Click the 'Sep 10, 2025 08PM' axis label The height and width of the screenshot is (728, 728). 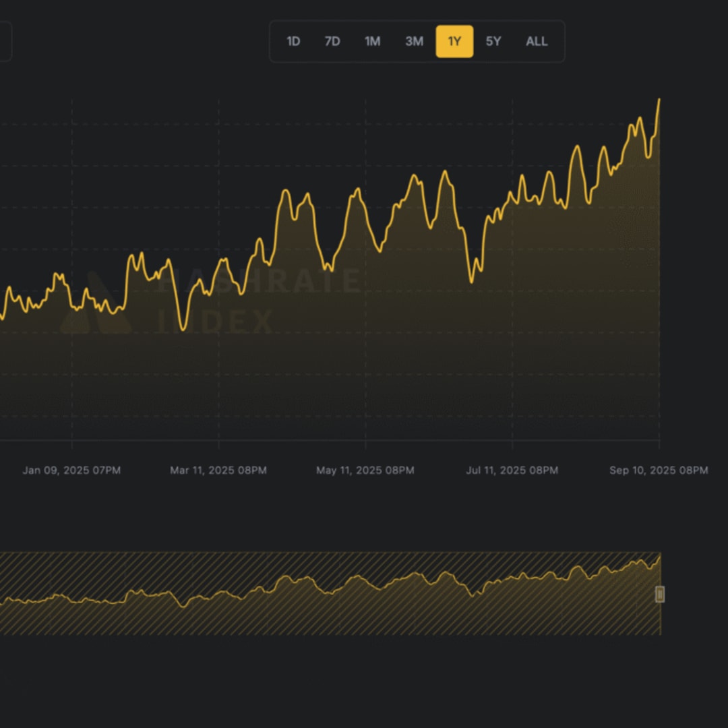pos(659,471)
